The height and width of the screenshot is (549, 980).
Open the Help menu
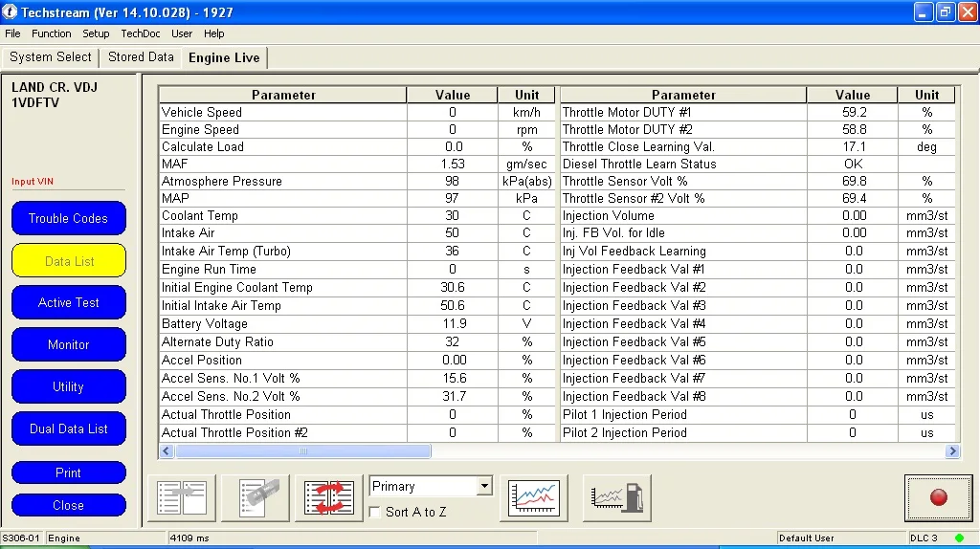213,33
